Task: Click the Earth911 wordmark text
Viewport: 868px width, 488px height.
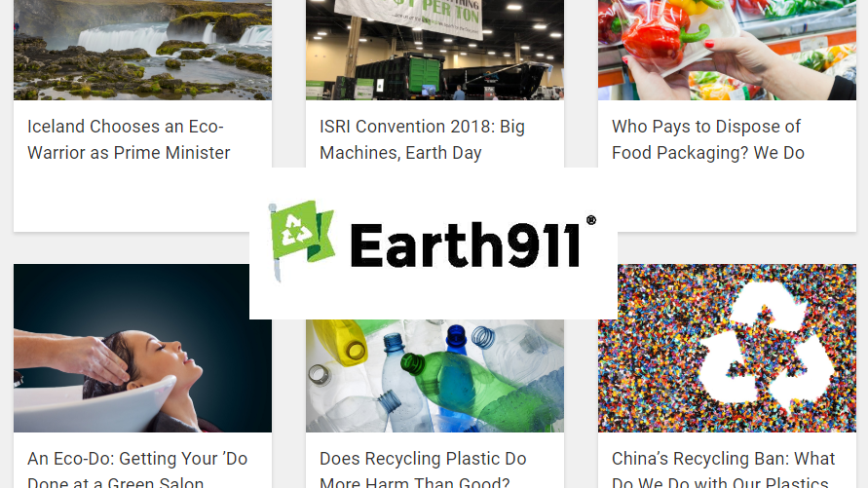Action: click(466, 245)
